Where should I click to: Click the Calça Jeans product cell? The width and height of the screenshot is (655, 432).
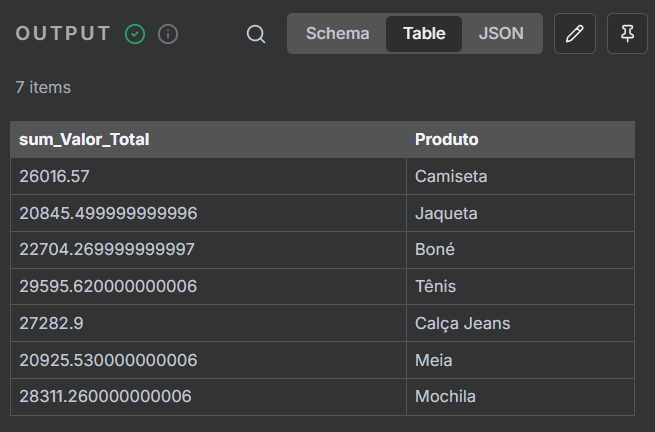point(520,323)
